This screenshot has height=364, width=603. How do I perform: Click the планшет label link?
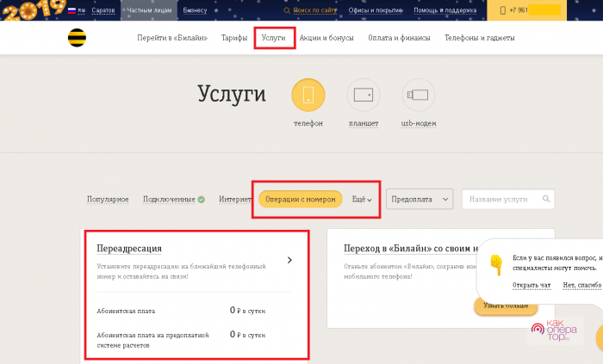[364, 123]
